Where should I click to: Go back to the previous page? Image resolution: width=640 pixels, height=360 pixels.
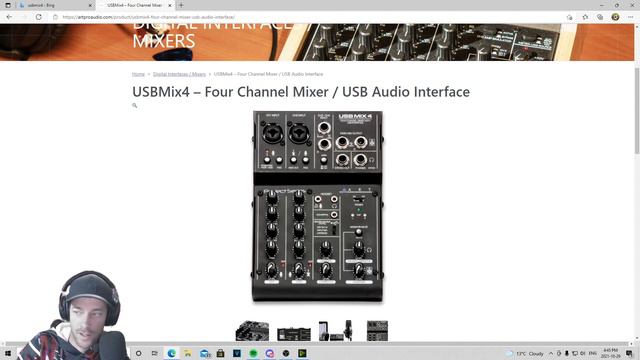coord(9,17)
